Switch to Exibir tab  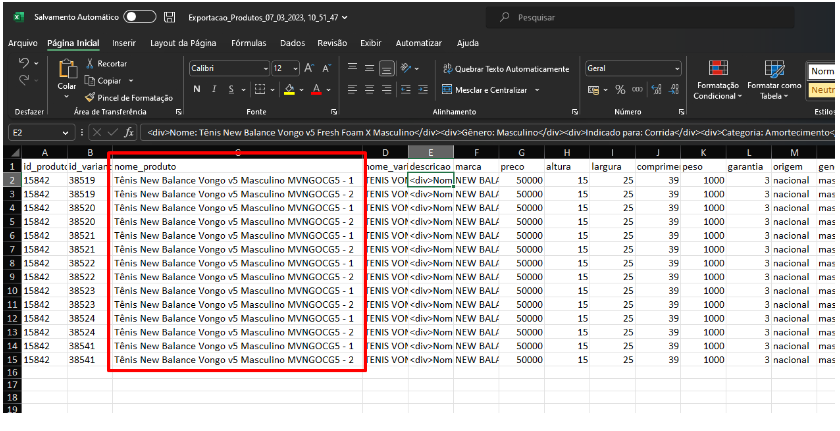[x=371, y=43]
